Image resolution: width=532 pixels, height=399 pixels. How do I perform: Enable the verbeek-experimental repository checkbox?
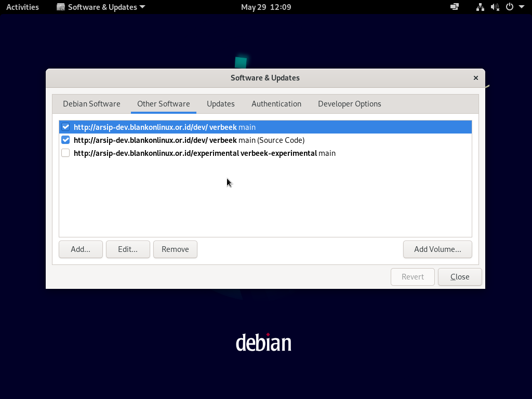(x=65, y=153)
